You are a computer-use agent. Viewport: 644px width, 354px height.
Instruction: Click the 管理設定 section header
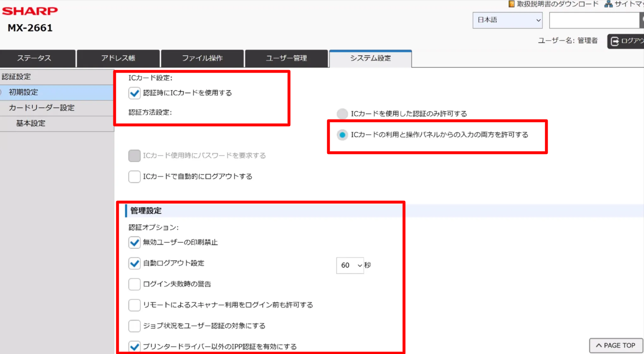coord(146,211)
